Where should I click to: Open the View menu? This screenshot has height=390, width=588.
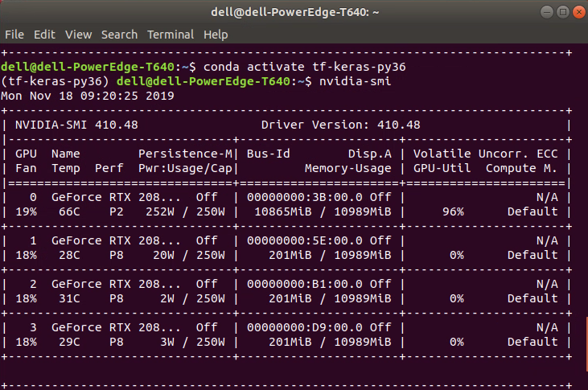point(78,35)
